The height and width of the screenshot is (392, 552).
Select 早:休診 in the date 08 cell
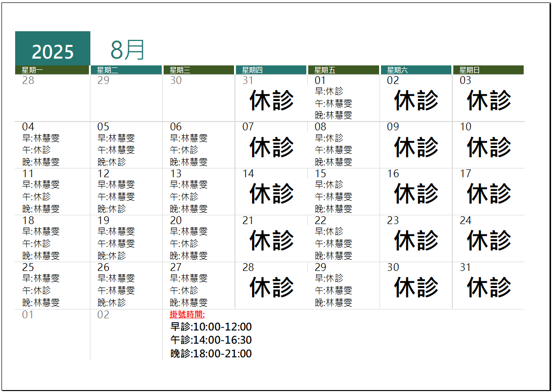329,138
